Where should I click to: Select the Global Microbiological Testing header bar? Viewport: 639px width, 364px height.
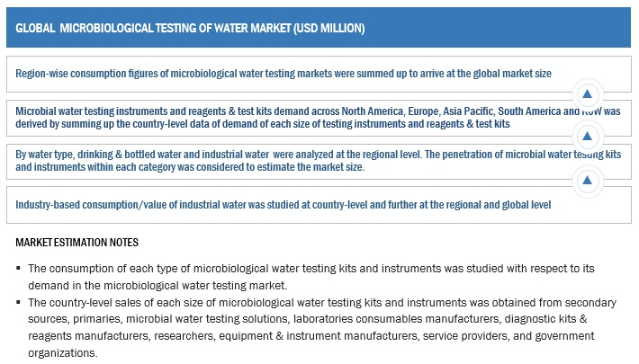click(x=319, y=27)
